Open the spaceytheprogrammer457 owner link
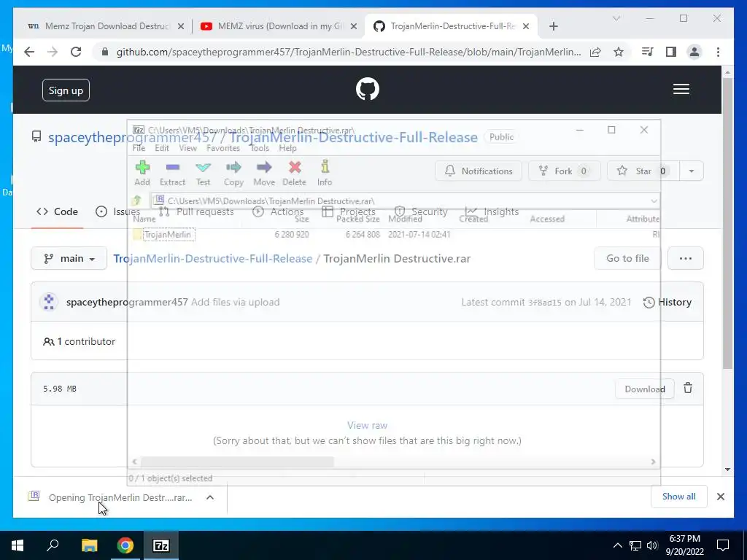 (133, 137)
